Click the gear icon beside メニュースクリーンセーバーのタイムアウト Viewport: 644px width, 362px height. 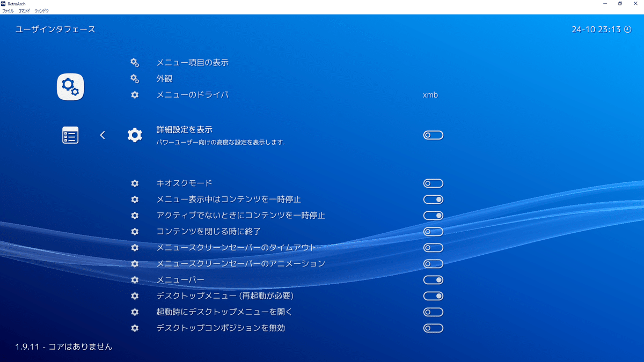click(135, 248)
